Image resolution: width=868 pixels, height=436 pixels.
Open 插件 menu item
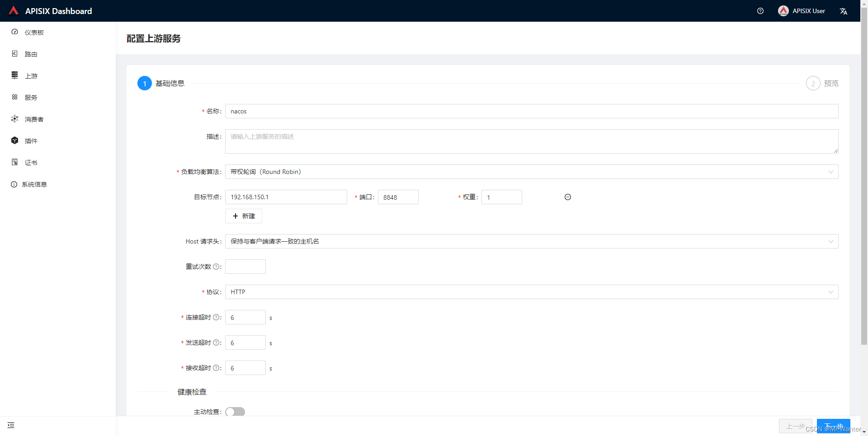[x=58, y=141]
